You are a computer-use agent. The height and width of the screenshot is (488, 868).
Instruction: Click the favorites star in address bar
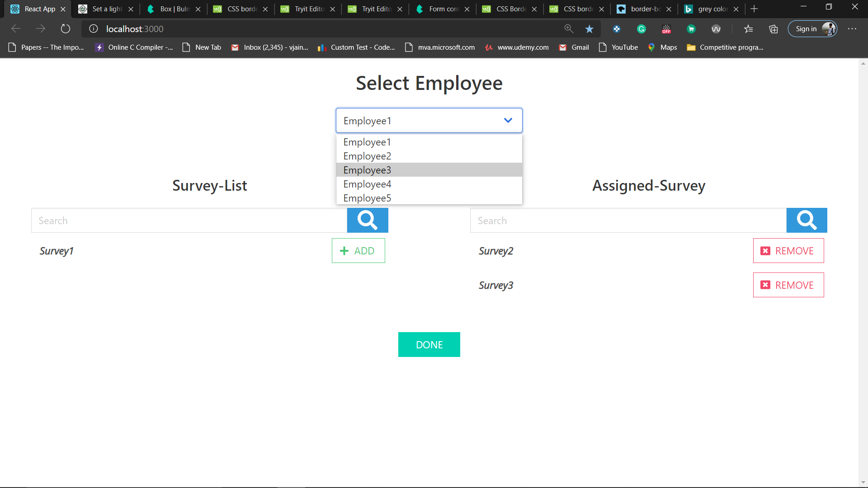point(589,29)
